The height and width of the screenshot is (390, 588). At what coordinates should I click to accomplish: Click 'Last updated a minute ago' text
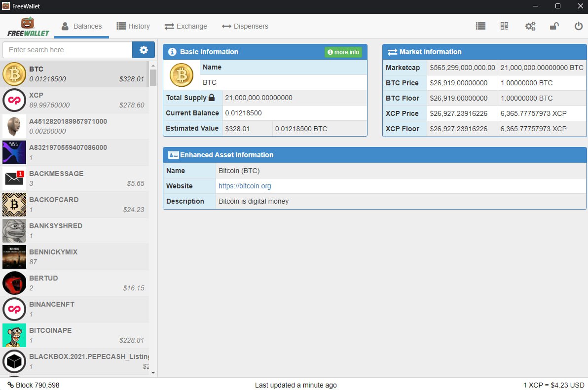coord(296,385)
